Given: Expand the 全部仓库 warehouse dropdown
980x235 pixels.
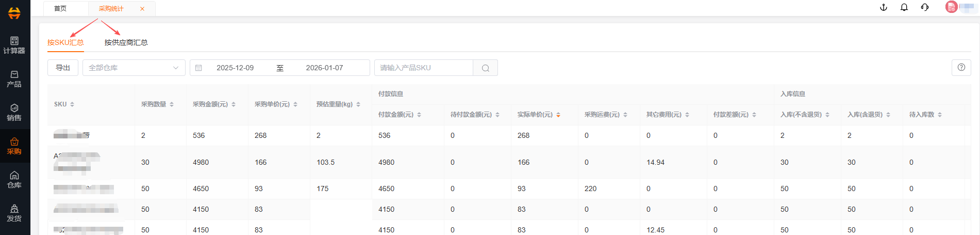Looking at the screenshot, I should 134,68.
